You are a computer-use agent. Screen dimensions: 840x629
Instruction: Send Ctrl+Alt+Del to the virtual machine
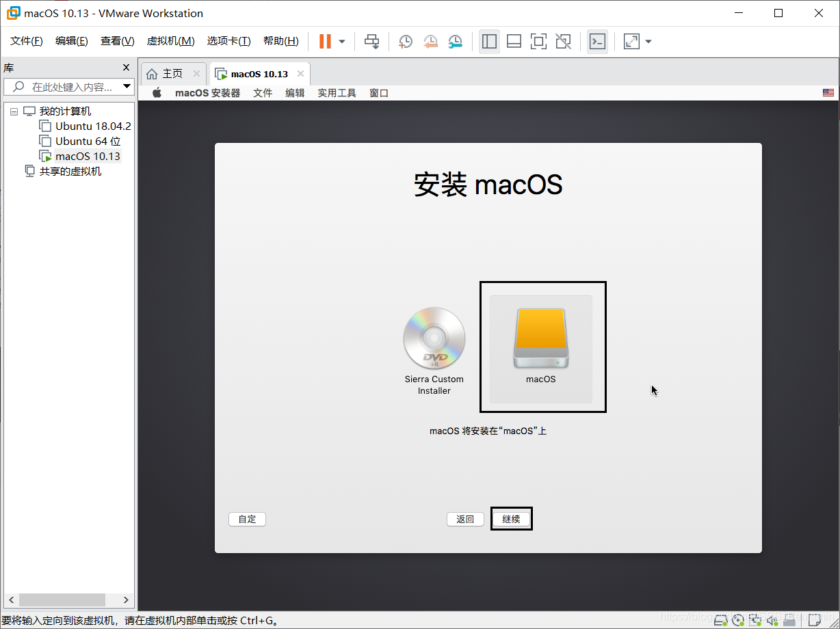pyautogui.click(x=371, y=42)
